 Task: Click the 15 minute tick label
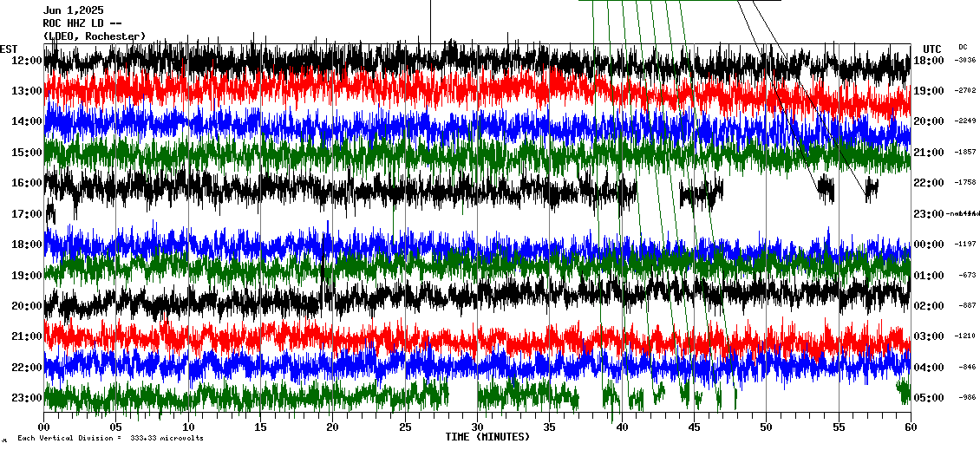click(261, 427)
